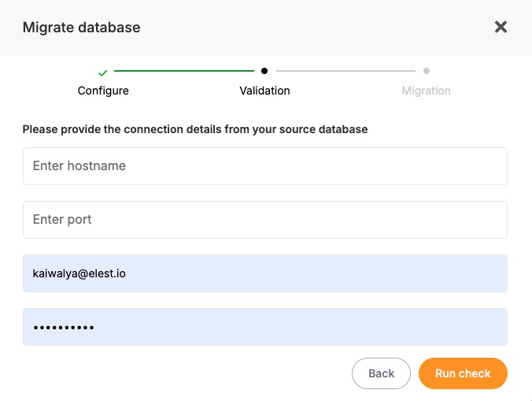This screenshot has height=401, width=532.
Task: Click the Migrate database title text
Action: (81, 28)
